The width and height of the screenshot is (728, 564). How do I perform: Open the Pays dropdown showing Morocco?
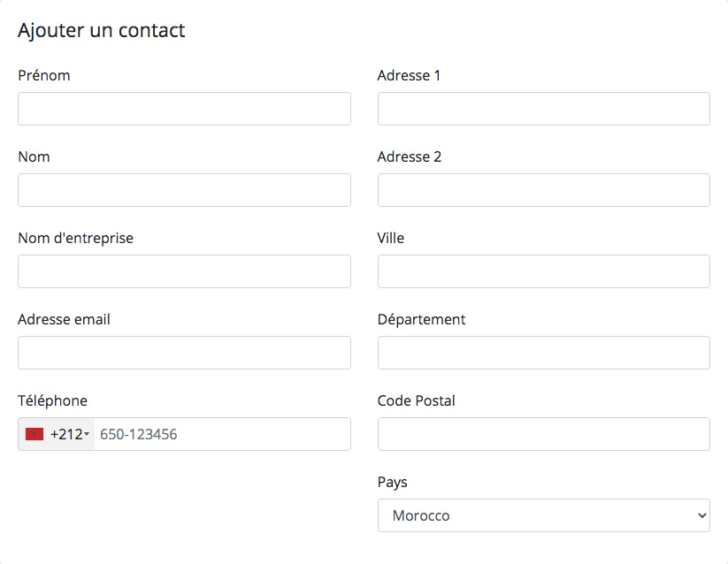click(544, 515)
